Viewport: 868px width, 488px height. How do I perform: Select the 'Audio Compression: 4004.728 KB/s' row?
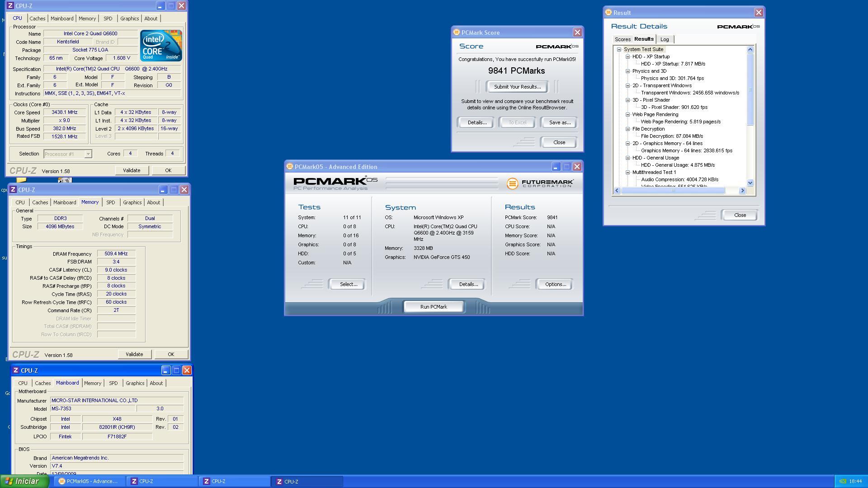click(679, 179)
